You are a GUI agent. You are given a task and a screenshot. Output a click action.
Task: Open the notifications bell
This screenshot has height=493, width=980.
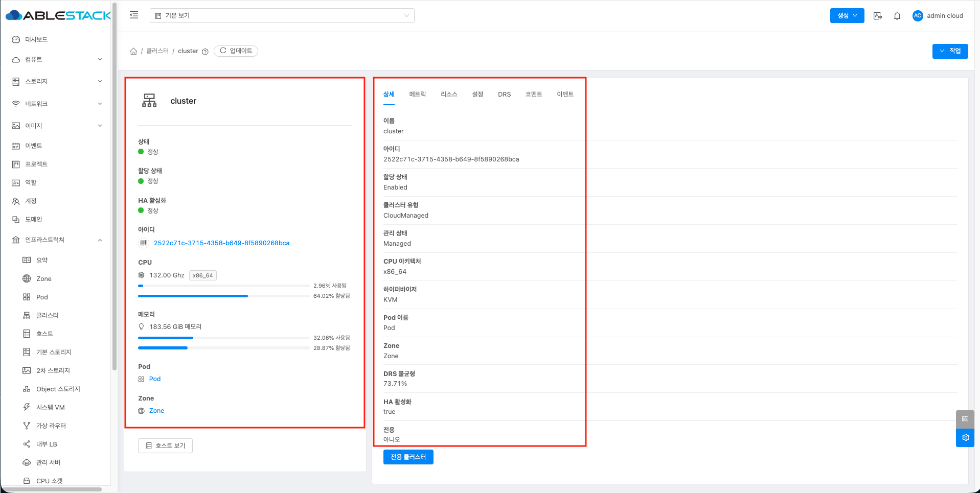pyautogui.click(x=897, y=16)
